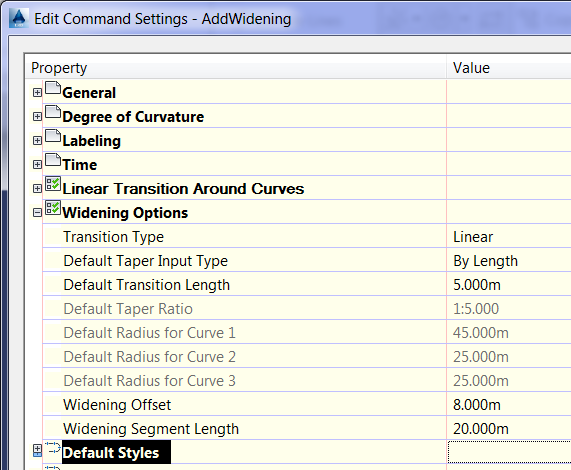Select the Degree of Curvature row
This screenshot has height=470, width=571.
(x=133, y=117)
